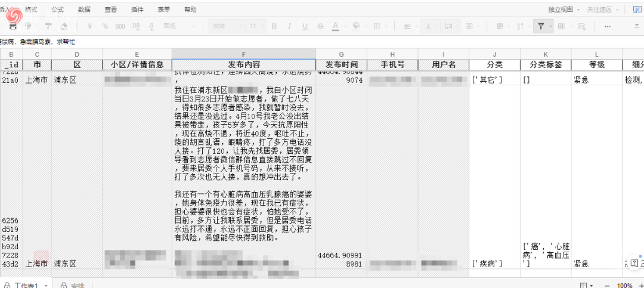Image resolution: width=644 pixels, height=288 pixels.
Task: Click the cell borders icon
Action: click(376, 26)
